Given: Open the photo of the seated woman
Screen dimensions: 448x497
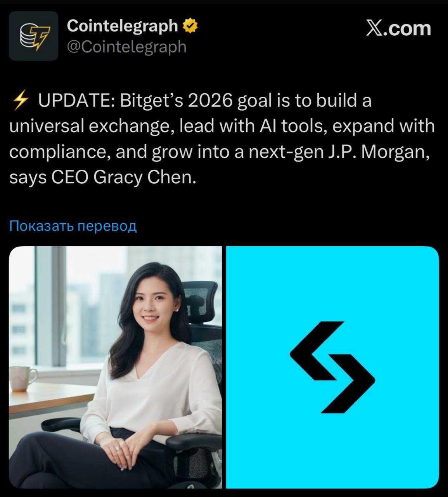Looking at the screenshot, I should (115, 367).
